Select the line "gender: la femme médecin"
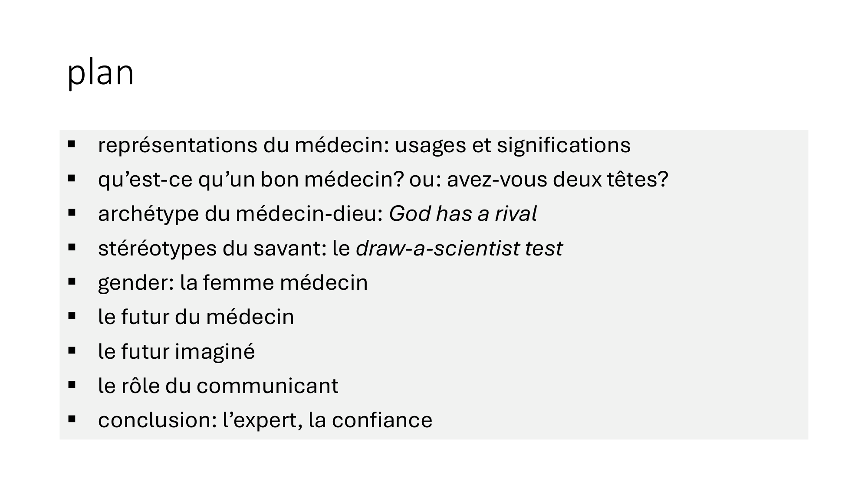The height and width of the screenshot is (488, 868). click(x=233, y=282)
